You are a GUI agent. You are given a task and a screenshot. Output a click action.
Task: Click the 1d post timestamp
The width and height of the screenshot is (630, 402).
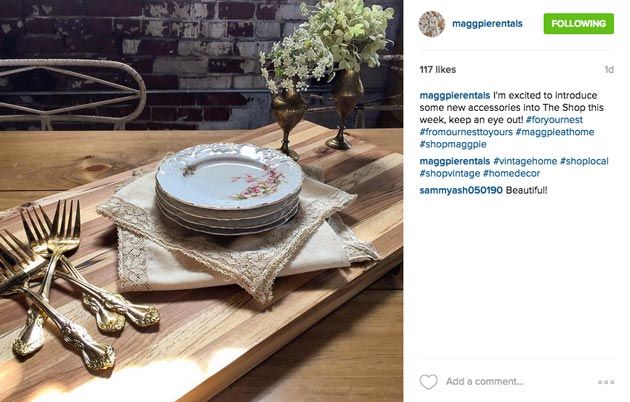(609, 69)
